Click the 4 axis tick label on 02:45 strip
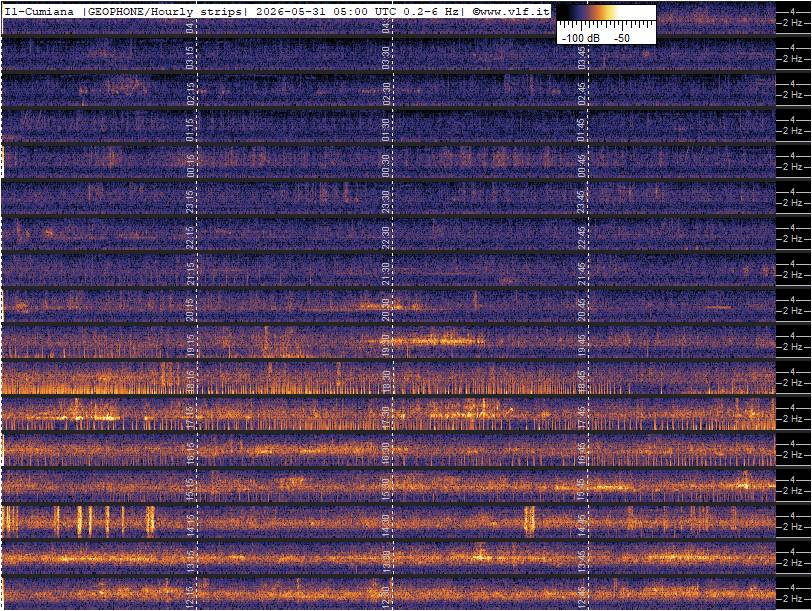Screen dimensions: 812x611 793,83
